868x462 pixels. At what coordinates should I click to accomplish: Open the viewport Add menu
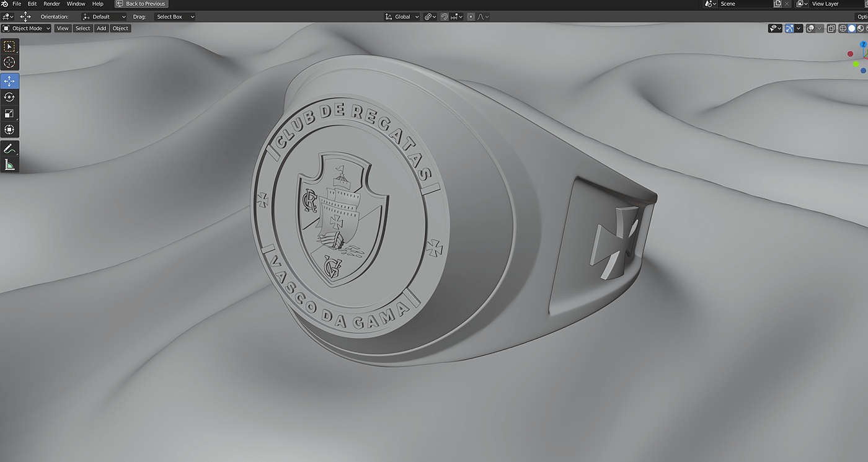101,28
